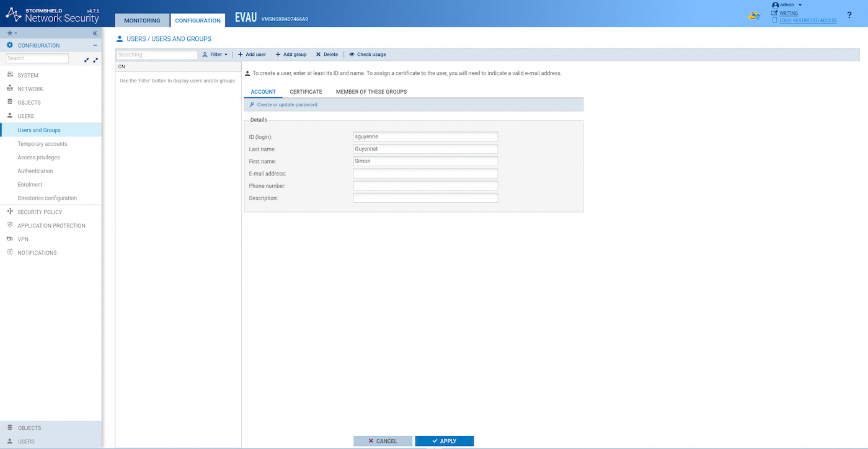The image size is (868, 449).
Task: Switch to the MONITORING tab
Action: pos(142,20)
